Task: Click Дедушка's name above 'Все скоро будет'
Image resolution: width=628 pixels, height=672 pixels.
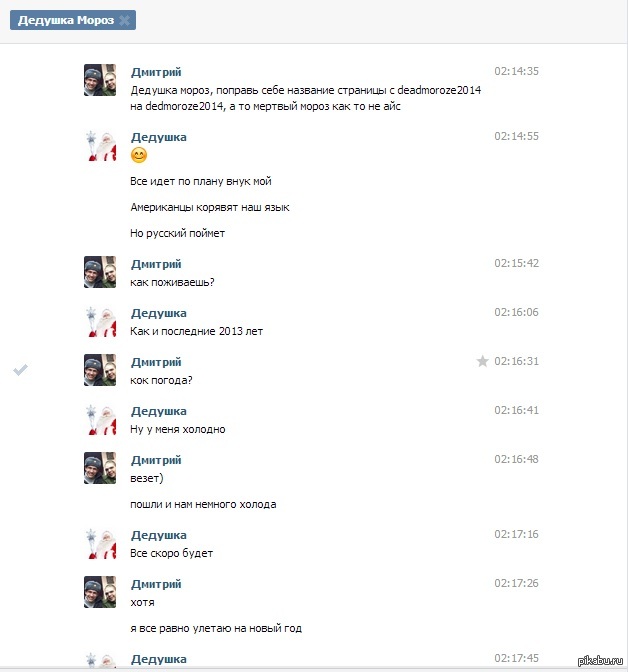Action: pos(158,535)
